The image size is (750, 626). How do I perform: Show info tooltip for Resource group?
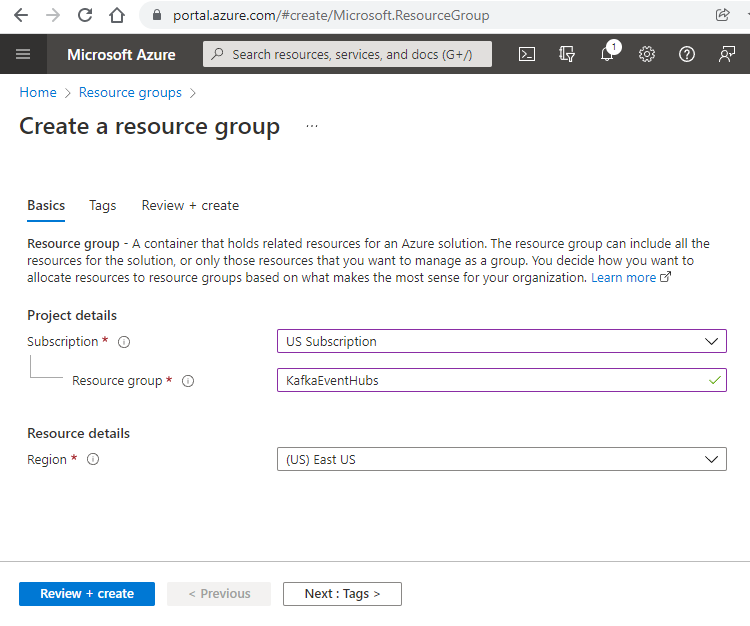pos(188,381)
